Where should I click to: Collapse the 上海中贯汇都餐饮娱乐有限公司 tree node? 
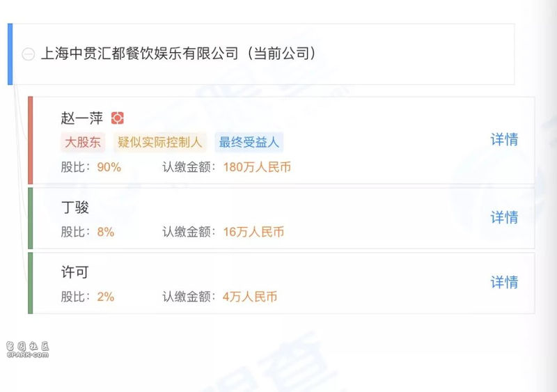pos(29,54)
